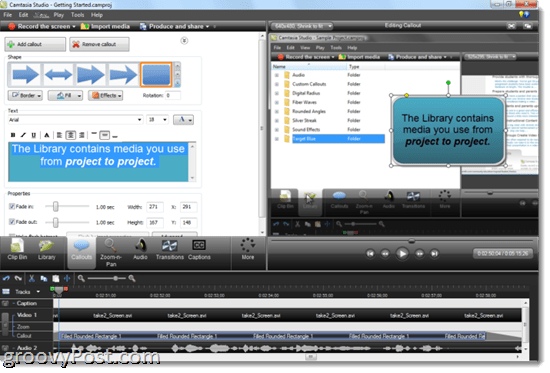
Task: Open the Library tab icon
Action: click(x=47, y=249)
